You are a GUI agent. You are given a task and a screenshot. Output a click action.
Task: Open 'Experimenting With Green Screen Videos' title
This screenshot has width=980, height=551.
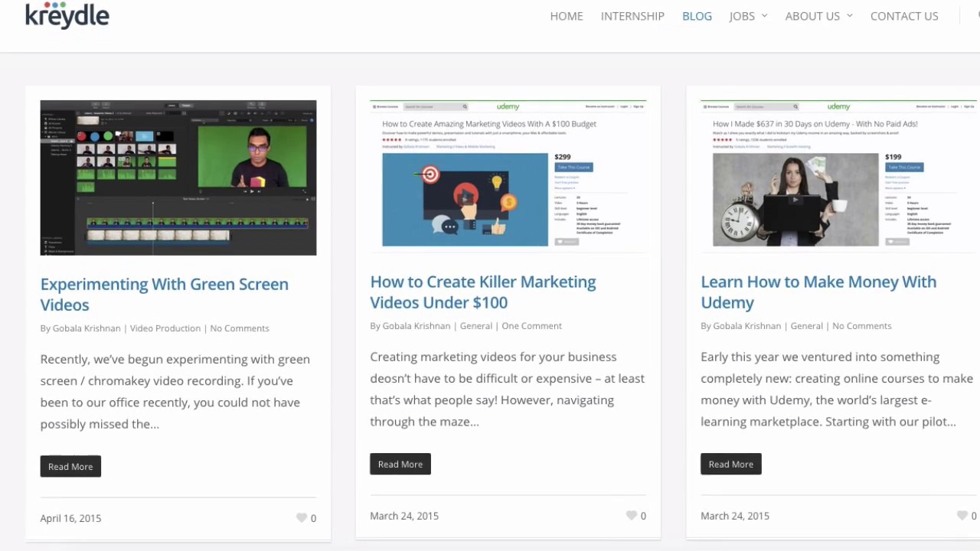tap(165, 294)
